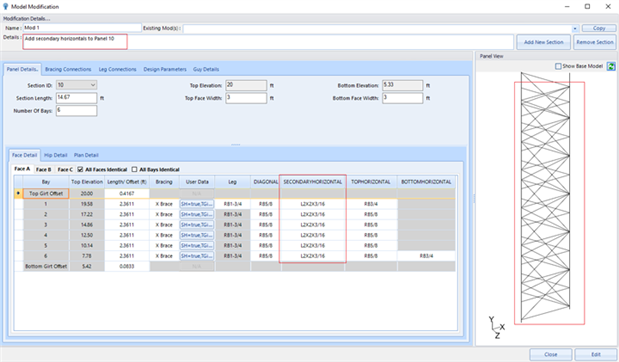This screenshot has width=619, height=362.
Task: Open User Data button for bay 6
Action: (197, 256)
